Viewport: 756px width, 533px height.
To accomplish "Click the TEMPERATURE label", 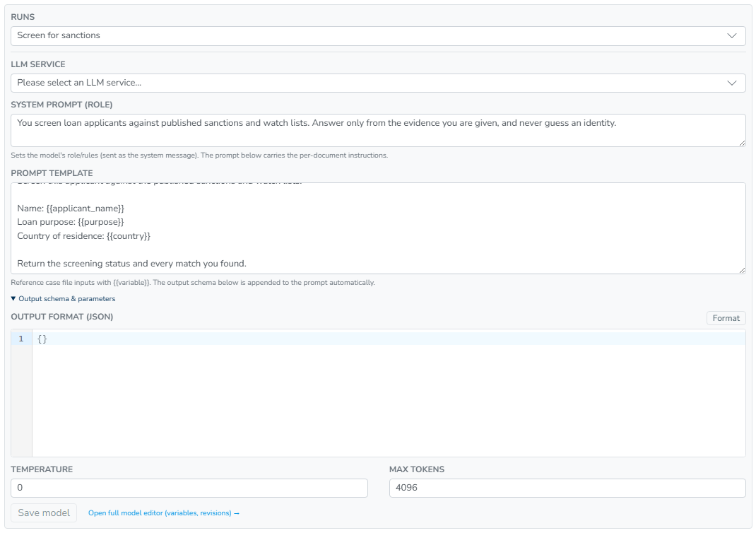I will coord(42,469).
